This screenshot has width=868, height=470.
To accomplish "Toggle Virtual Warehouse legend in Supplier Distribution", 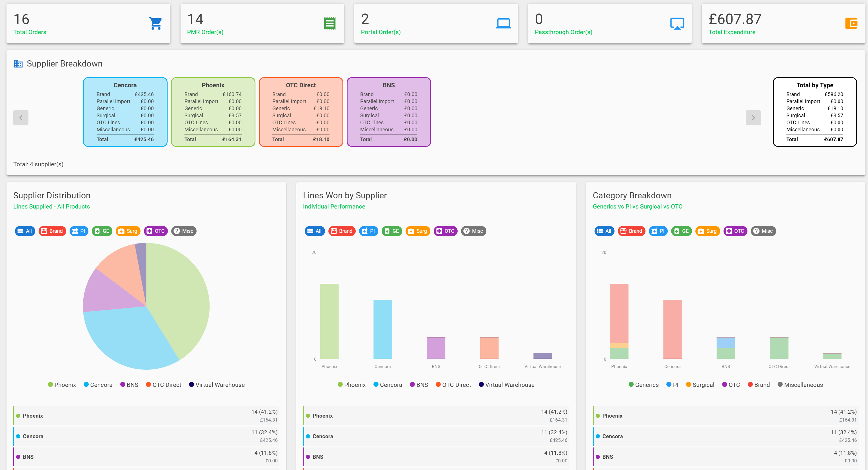I will pos(217,385).
